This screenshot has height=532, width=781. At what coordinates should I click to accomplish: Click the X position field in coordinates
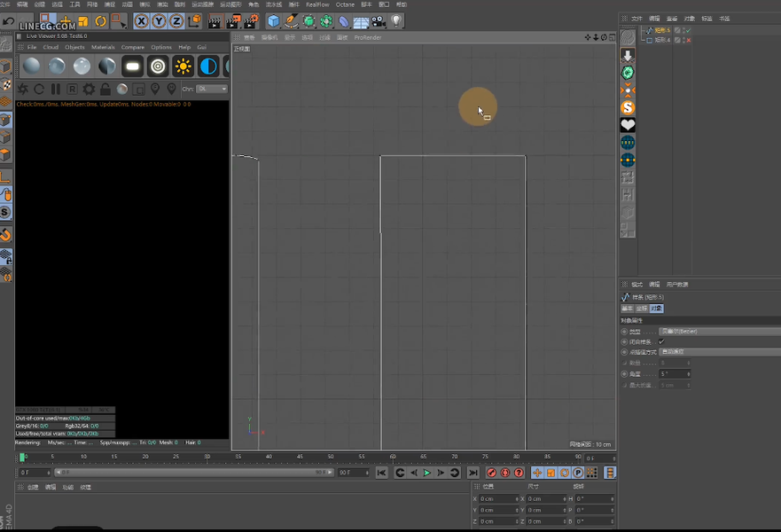coord(498,498)
